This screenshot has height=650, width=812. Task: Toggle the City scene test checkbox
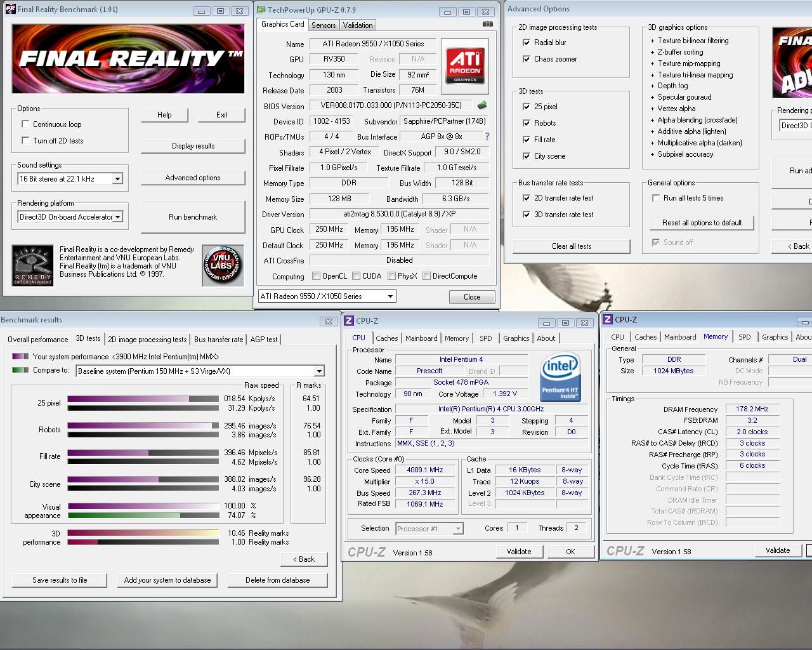coord(527,156)
